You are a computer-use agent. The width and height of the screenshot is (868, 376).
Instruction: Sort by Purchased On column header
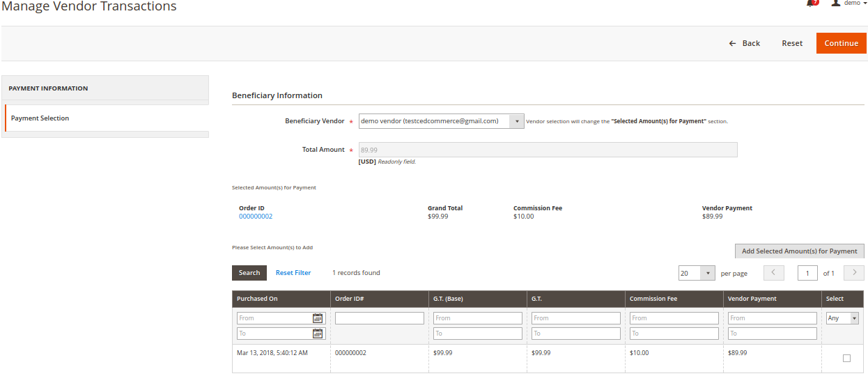[257, 299]
